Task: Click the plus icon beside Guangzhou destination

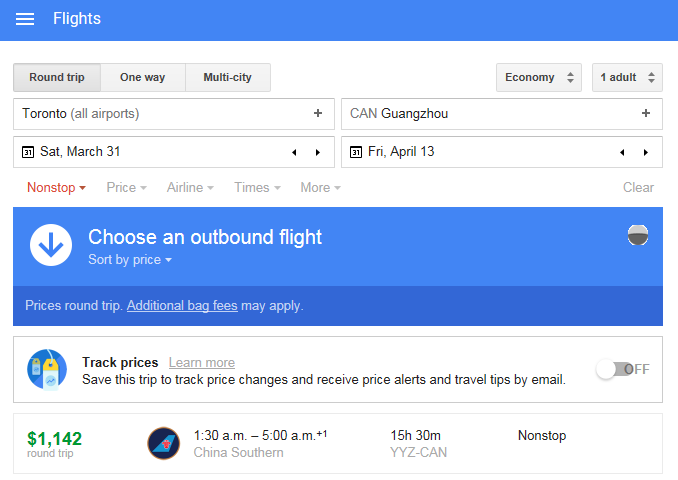Action: coord(646,113)
